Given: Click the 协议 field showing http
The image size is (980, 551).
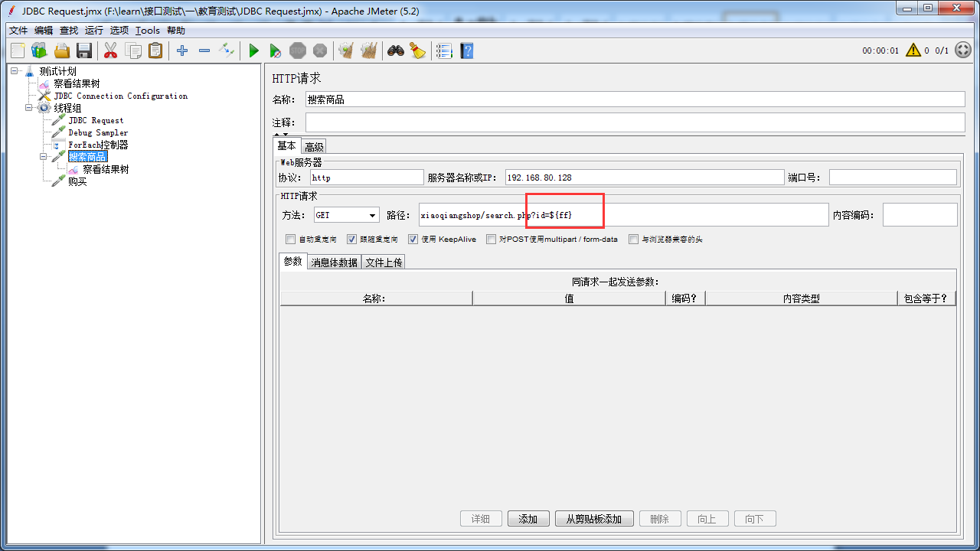Looking at the screenshot, I should tap(367, 178).
